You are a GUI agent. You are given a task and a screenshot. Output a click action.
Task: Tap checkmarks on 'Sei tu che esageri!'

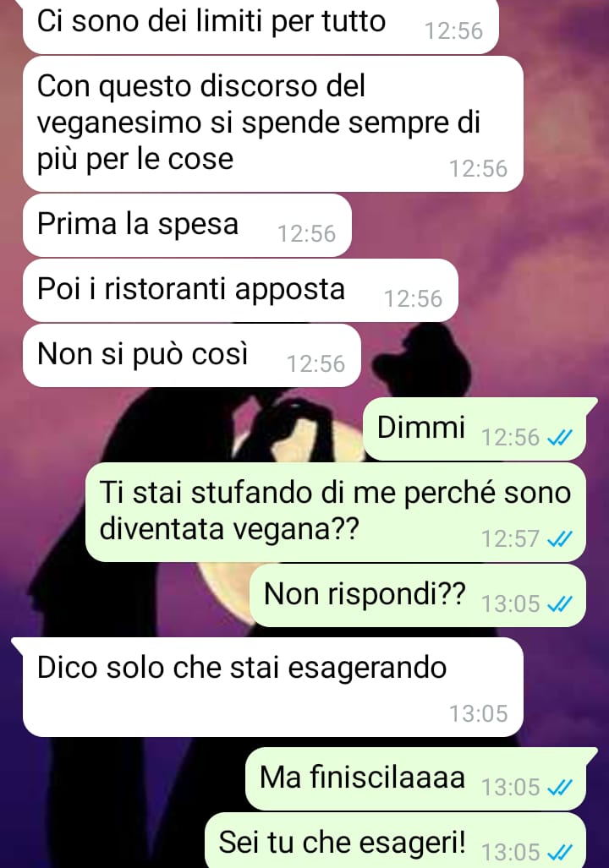coord(559,853)
